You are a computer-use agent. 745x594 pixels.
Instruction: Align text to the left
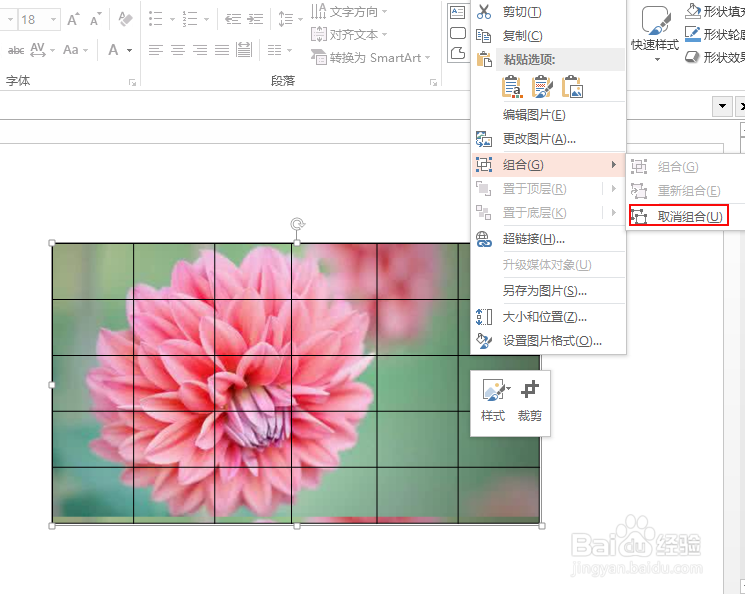(156, 49)
